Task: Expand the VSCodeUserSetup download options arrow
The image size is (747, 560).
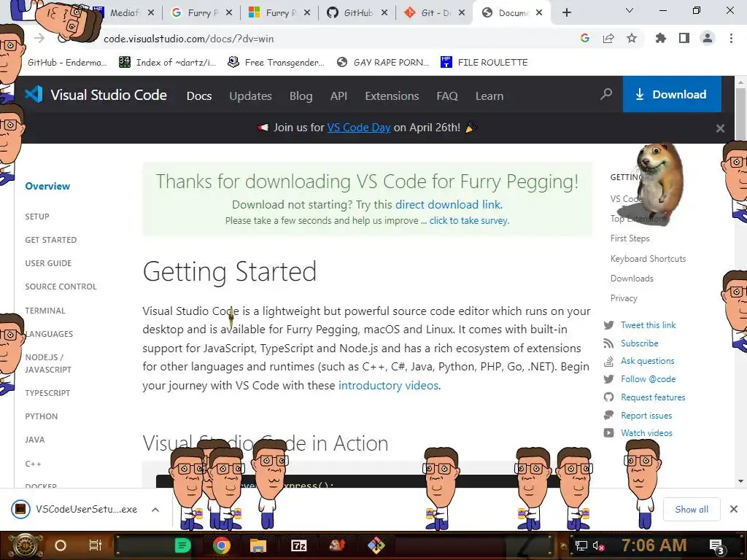Action: tap(155, 510)
